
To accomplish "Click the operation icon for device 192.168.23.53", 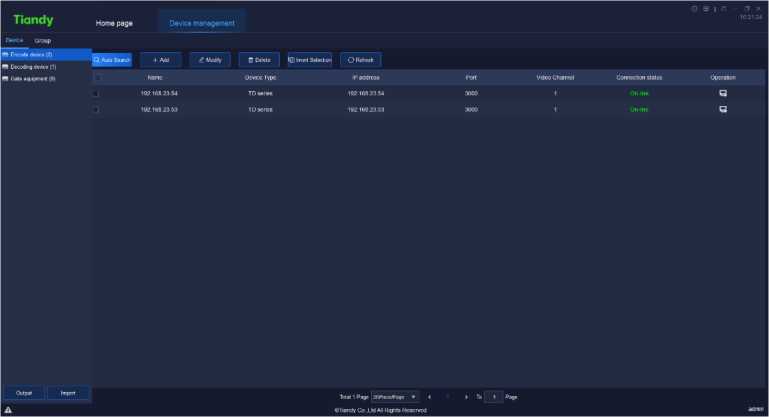I will (722, 109).
